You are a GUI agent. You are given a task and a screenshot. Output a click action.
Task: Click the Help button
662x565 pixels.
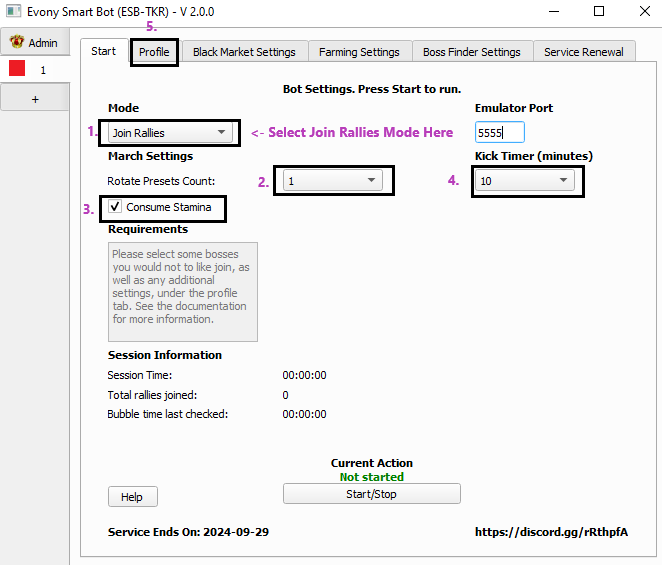coord(132,497)
